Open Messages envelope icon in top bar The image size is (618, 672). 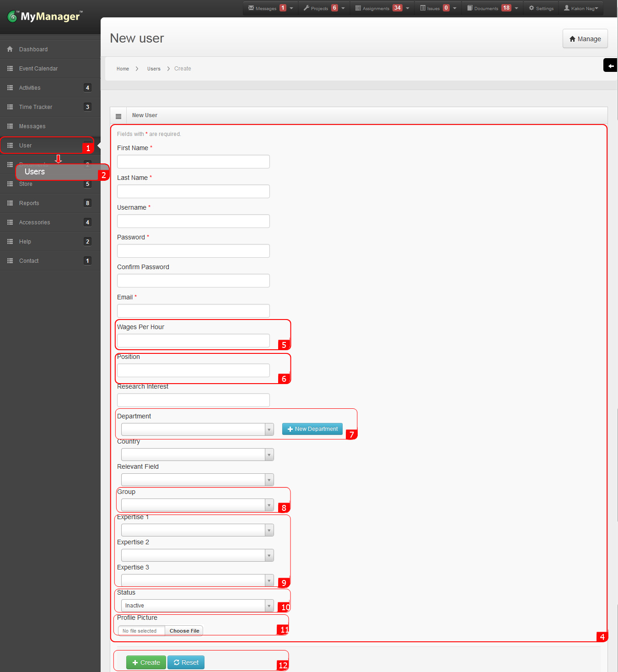[x=251, y=8]
